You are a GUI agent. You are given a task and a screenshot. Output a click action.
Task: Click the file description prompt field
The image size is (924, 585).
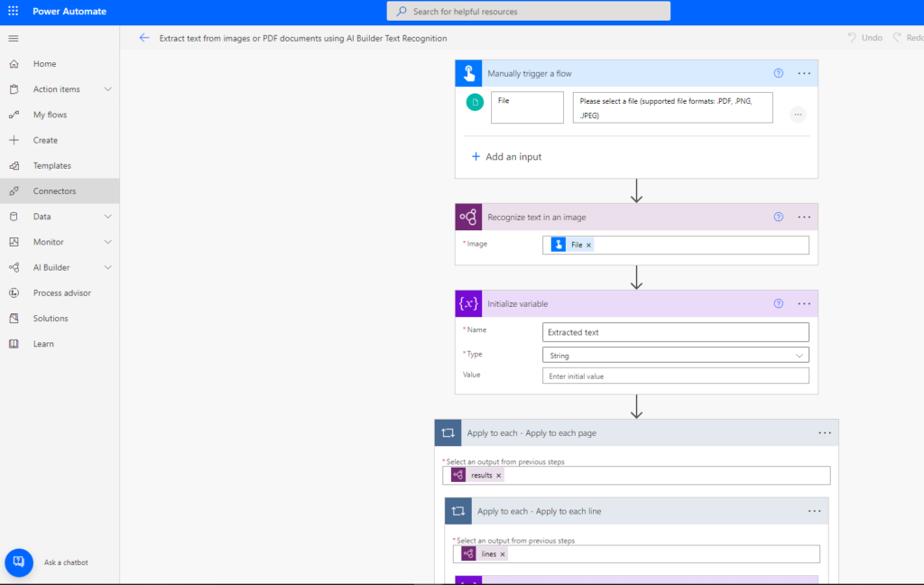click(x=673, y=107)
